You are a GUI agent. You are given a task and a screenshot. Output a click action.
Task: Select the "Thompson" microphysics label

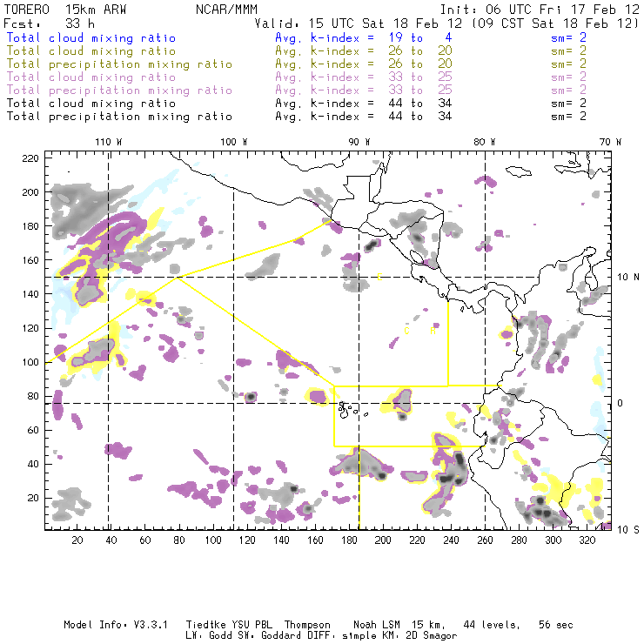point(307,625)
